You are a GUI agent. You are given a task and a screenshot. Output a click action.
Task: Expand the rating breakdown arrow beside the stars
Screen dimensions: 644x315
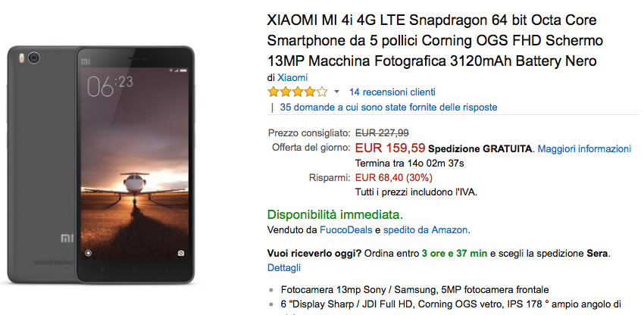[336, 92]
